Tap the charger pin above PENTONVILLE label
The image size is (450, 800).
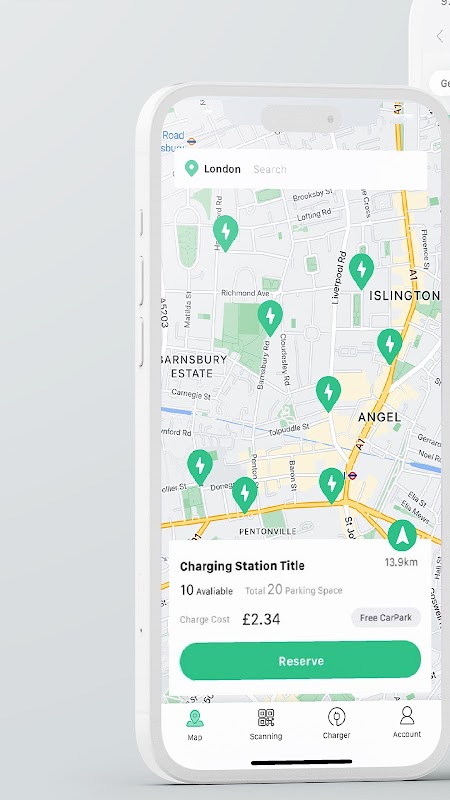(x=245, y=495)
